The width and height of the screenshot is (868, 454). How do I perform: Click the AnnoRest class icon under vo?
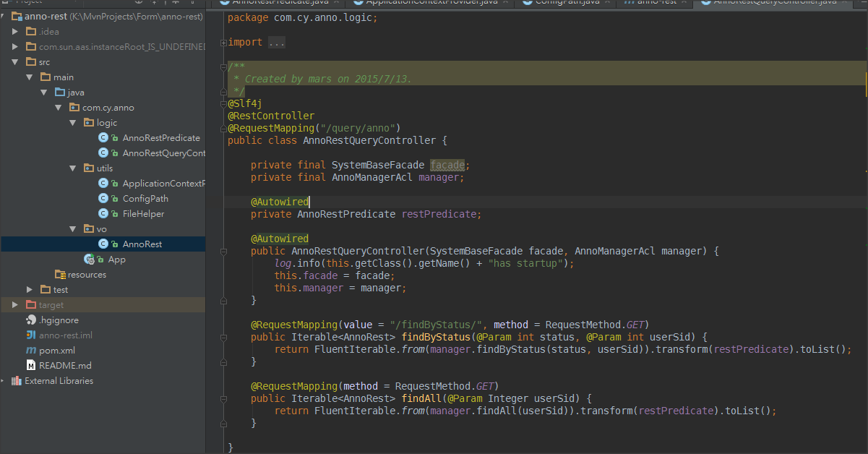click(103, 244)
